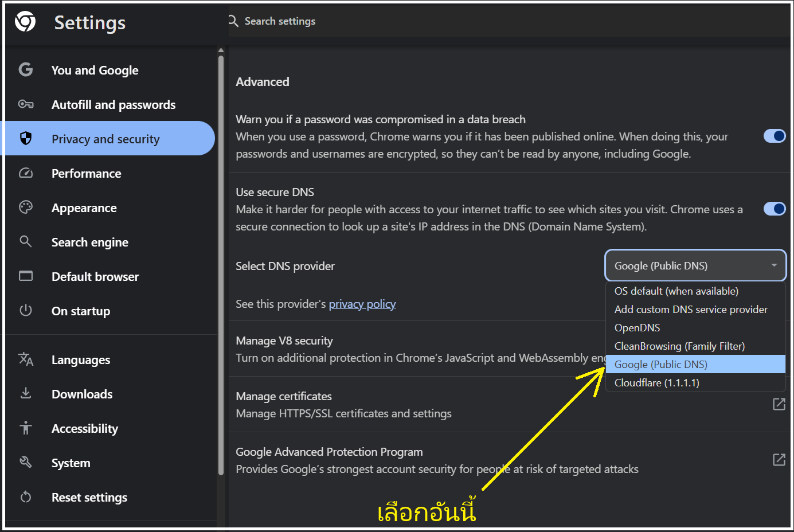Viewport: 794px width, 532px height.
Task: Click the Chrome logo icon
Action: coord(25,22)
